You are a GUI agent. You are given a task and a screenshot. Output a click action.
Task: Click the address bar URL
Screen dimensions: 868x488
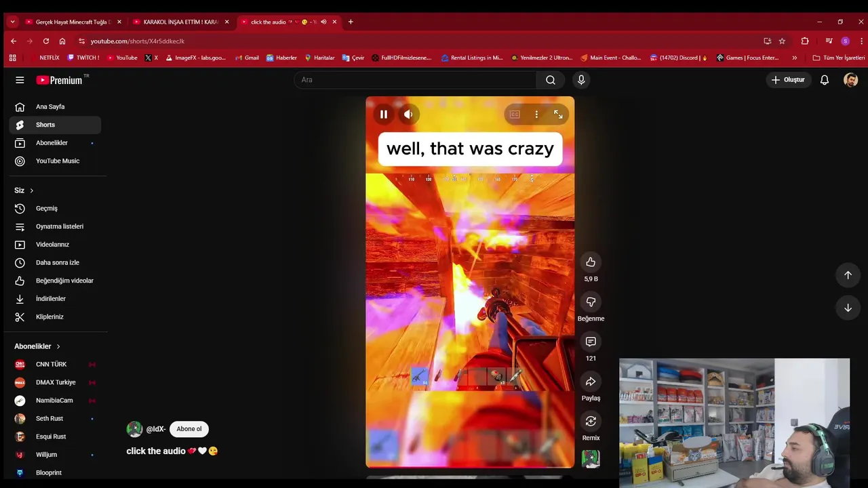pyautogui.click(x=138, y=41)
